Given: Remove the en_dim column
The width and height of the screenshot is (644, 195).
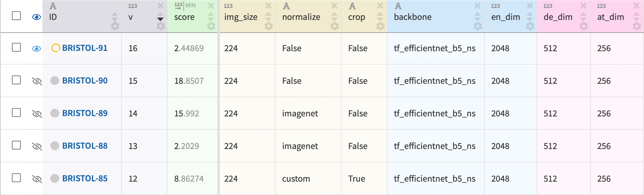Looking at the screenshot, I should [530, 6].
